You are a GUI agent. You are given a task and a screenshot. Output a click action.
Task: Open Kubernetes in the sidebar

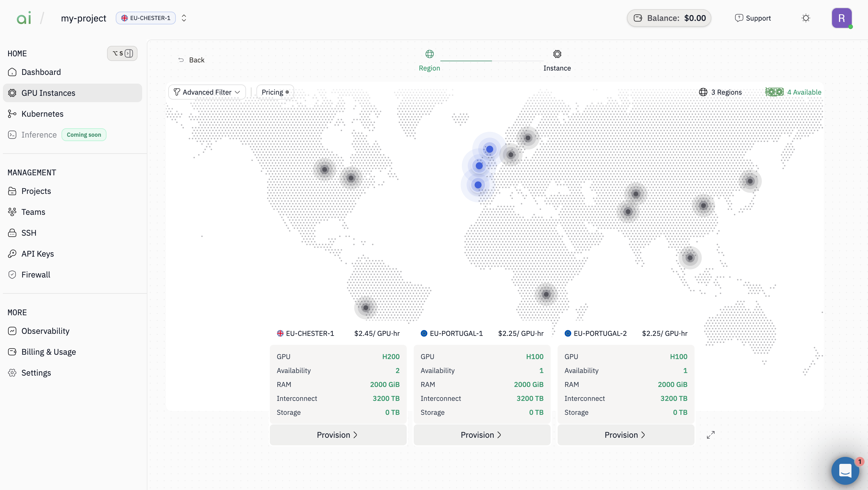(x=42, y=114)
